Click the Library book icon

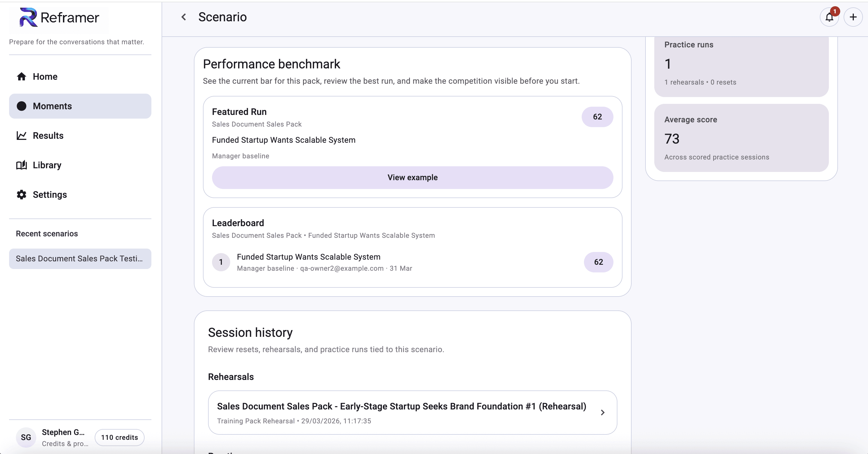point(22,165)
